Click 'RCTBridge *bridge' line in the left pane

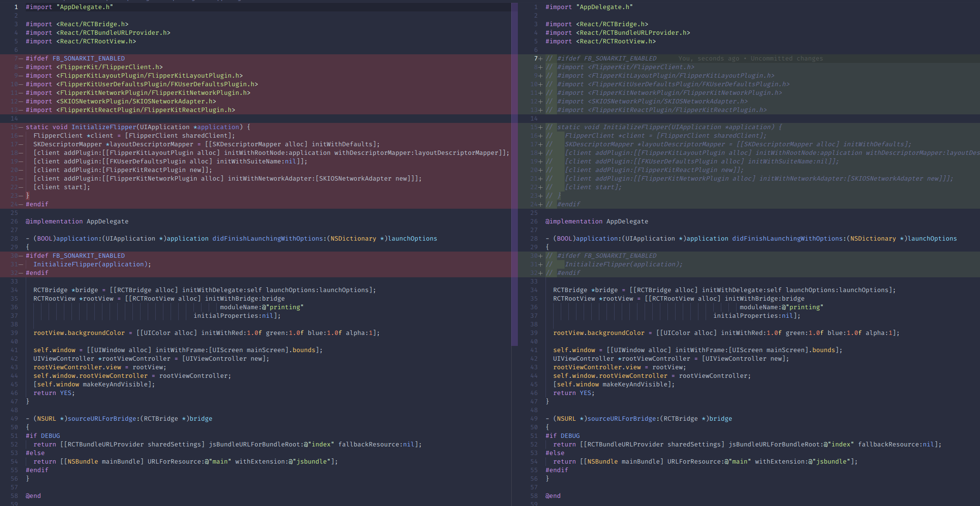pos(205,290)
